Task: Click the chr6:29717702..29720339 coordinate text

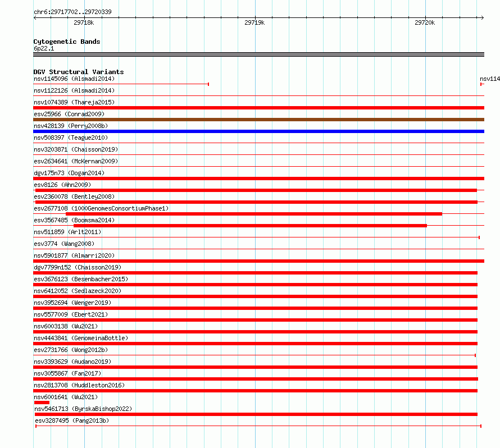Action: pos(72,12)
